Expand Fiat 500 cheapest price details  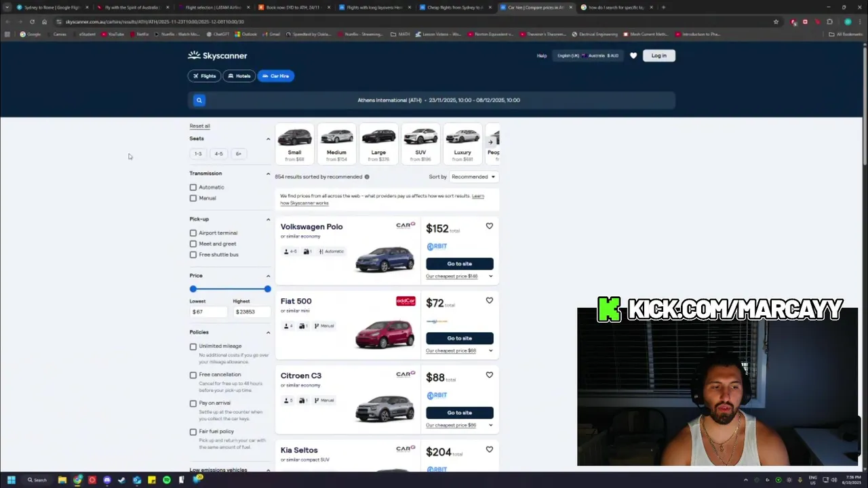pyautogui.click(x=459, y=351)
